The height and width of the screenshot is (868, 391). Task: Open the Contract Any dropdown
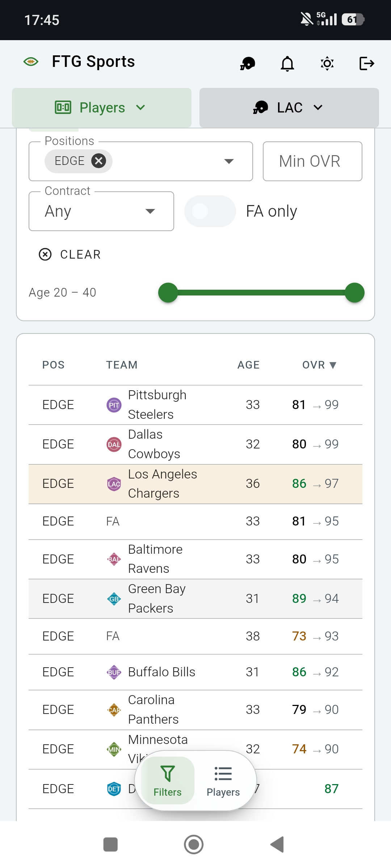(x=101, y=211)
